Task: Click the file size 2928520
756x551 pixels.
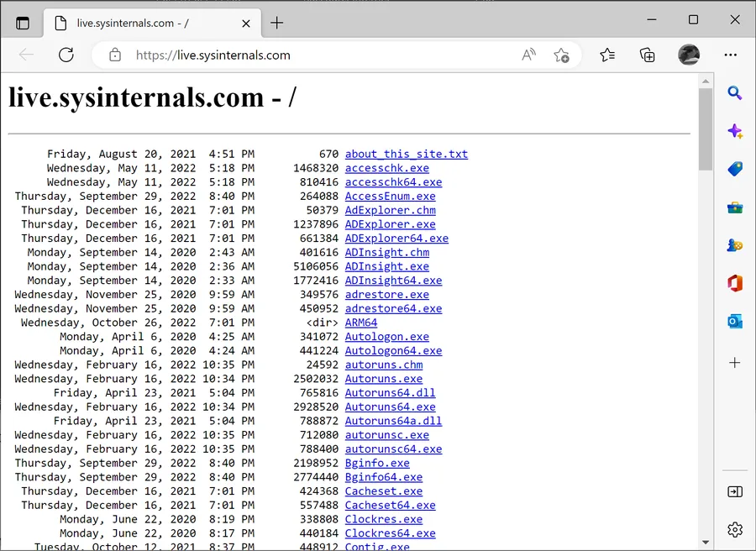Action: pos(316,407)
